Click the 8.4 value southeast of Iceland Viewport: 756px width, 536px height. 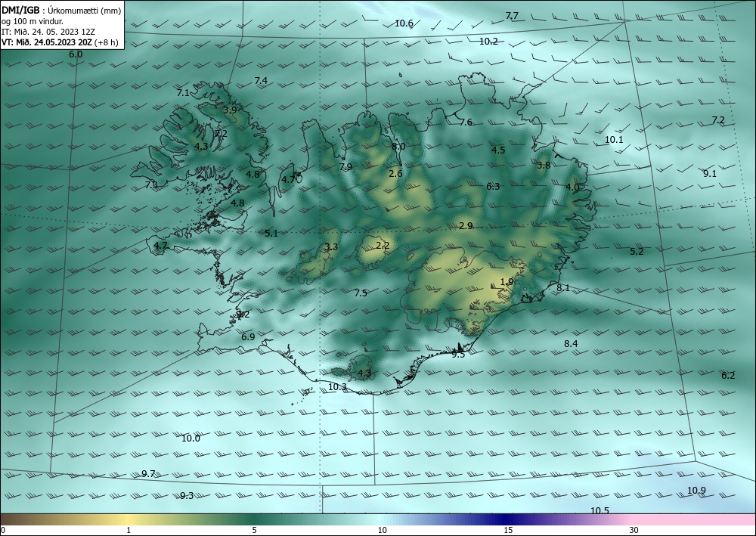click(571, 344)
